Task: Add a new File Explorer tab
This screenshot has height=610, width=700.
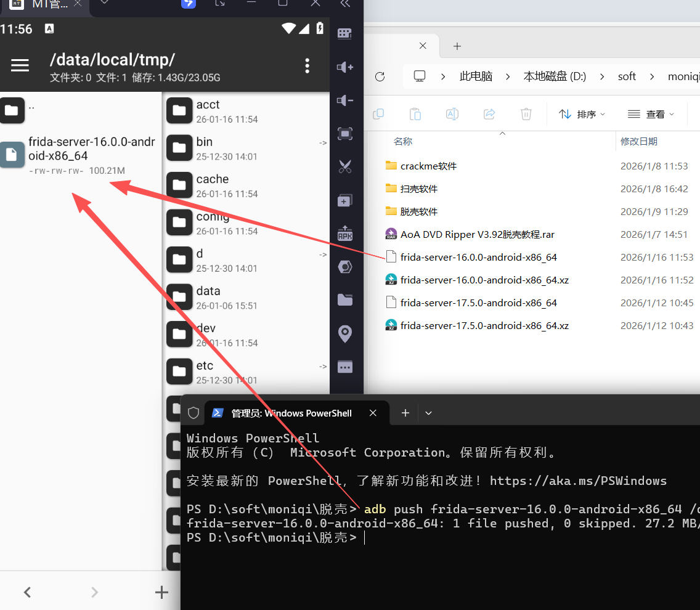Action: 457,46
